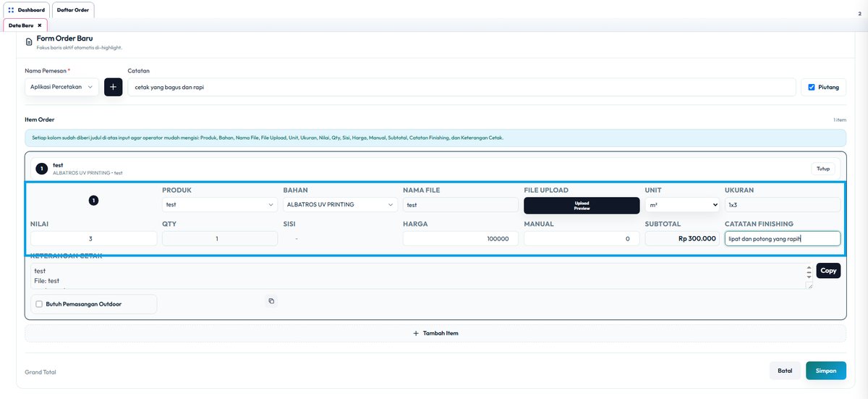
Task: Click the Form Order Baru document icon
Action: [x=29, y=42]
